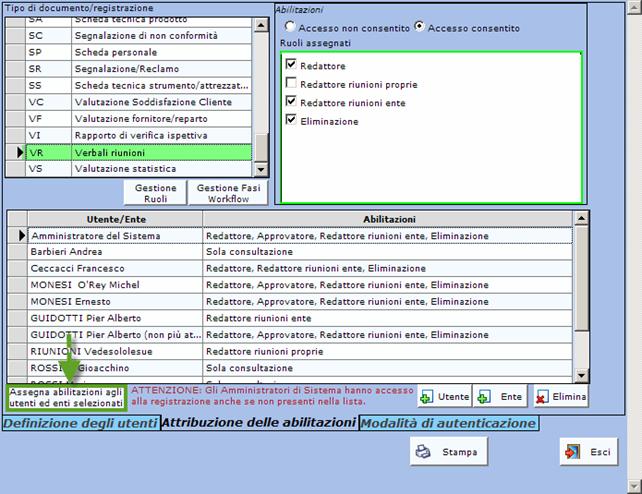Select Accesso non consentito radio button
642x494 pixels.
[x=290, y=27]
